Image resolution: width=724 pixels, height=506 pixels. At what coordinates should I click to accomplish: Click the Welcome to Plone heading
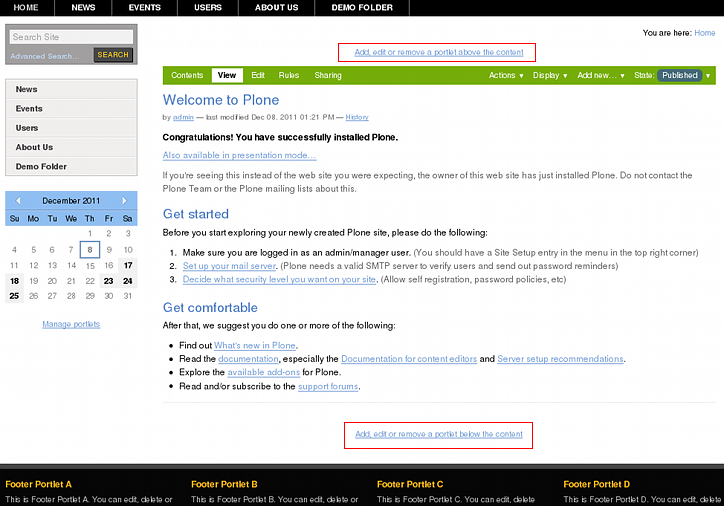coord(221,100)
